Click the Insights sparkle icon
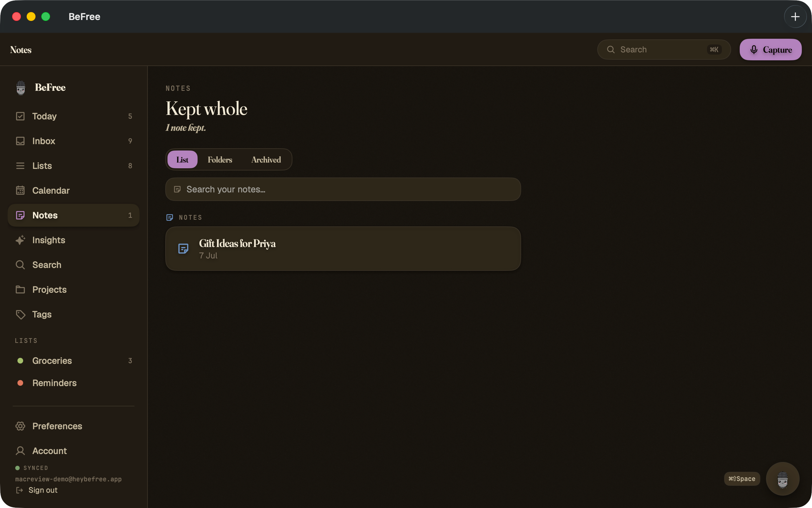The width and height of the screenshot is (812, 508). pos(20,240)
